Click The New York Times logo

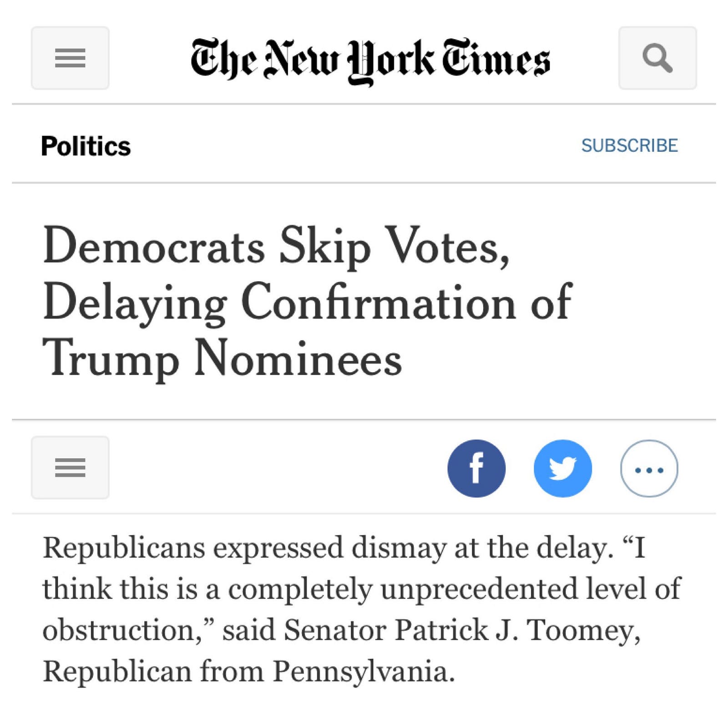[x=370, y=60]
